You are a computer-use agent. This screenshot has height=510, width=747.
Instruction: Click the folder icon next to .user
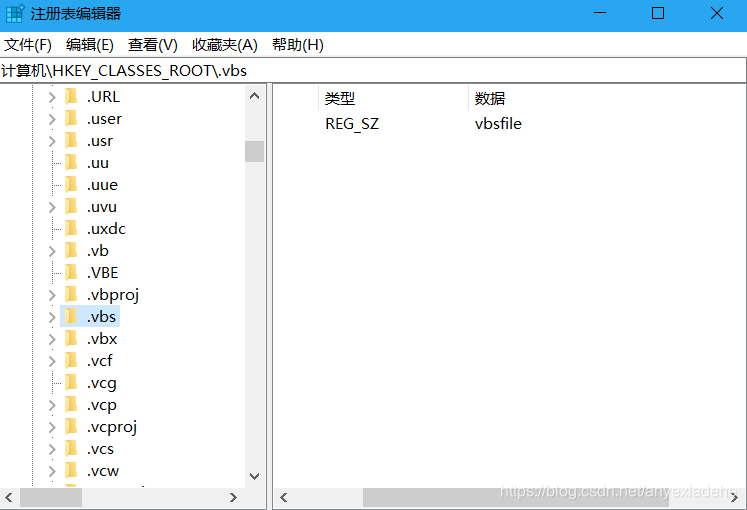[71, 119]
